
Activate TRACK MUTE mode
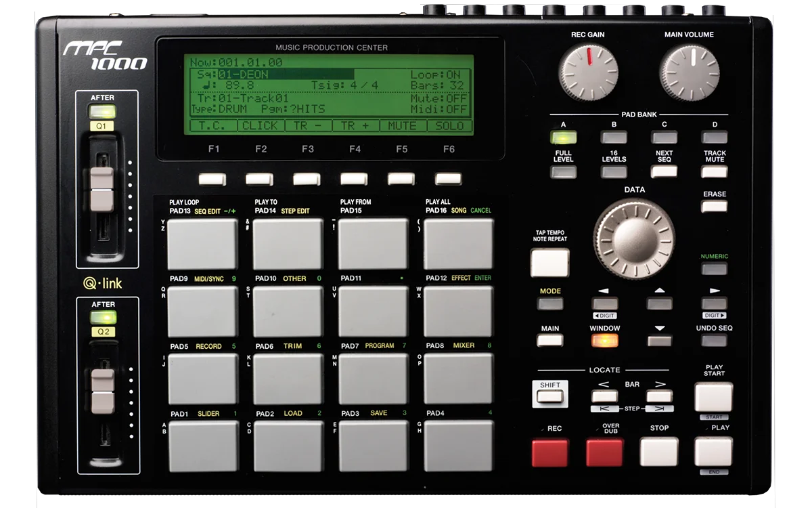point(714,173)
